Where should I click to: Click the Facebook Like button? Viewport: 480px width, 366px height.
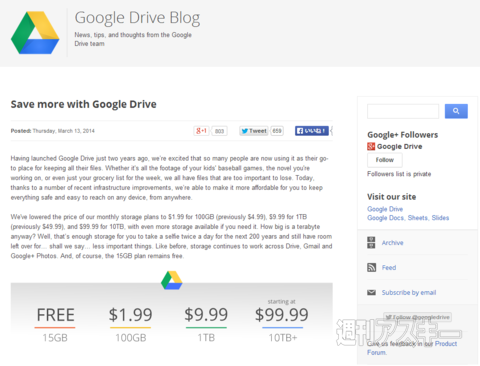(312, 131)
